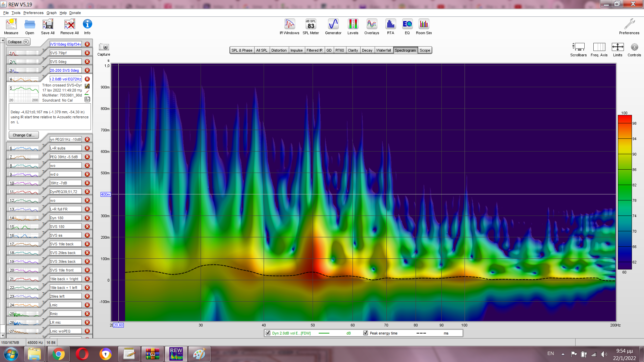
Task: Toggle Peak energy time checkbox
Action: [x=366, y=333]
